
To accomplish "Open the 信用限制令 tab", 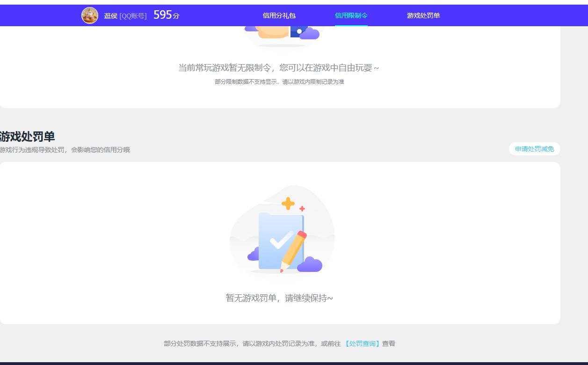I will [x=351, y=15].
